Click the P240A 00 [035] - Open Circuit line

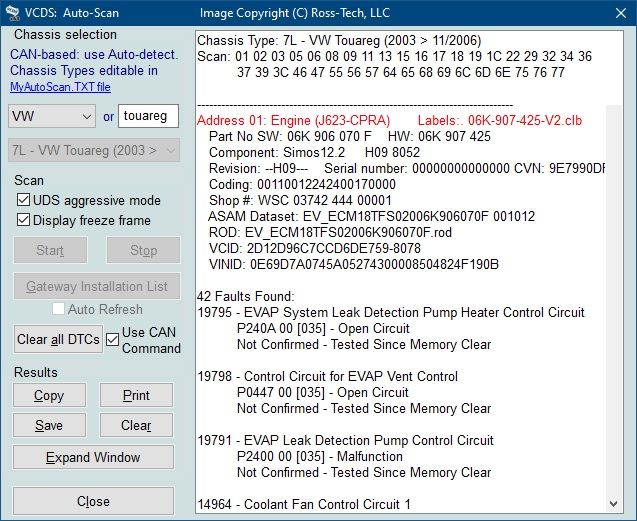pyautogui.click(x=323, y=328)
